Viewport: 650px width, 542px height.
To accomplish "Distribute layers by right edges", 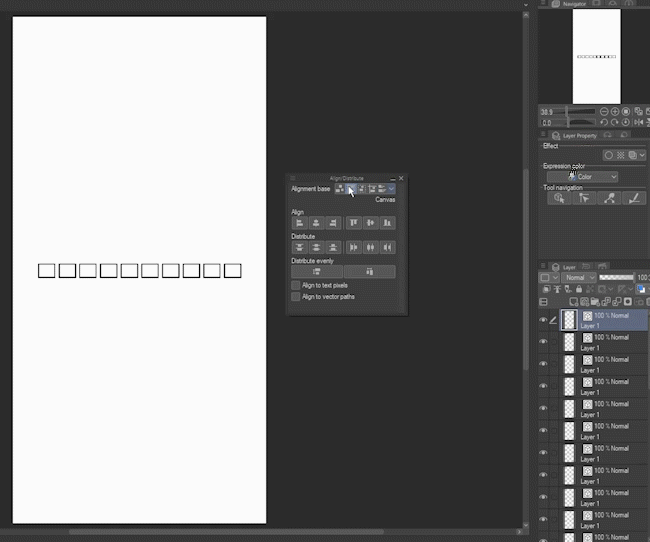I will point(387,248).
